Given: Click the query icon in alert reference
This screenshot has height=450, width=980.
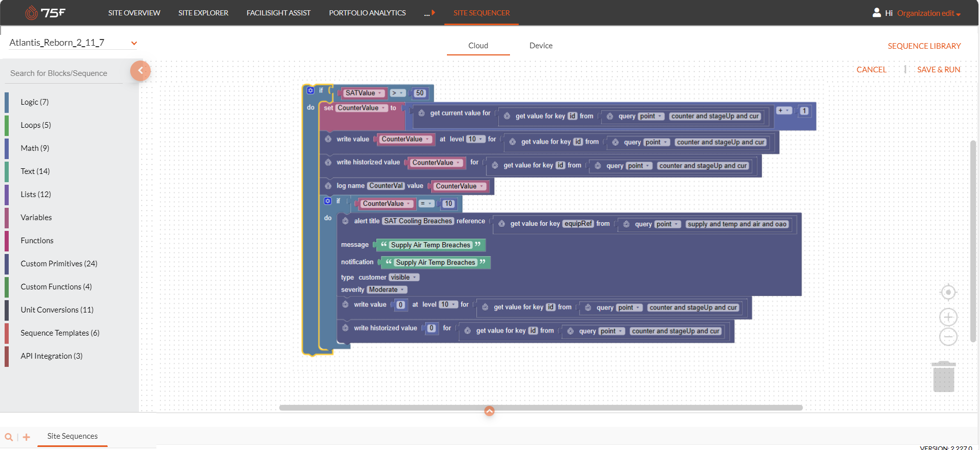Looking at the screenshot, I should click(x=626, y=224).
